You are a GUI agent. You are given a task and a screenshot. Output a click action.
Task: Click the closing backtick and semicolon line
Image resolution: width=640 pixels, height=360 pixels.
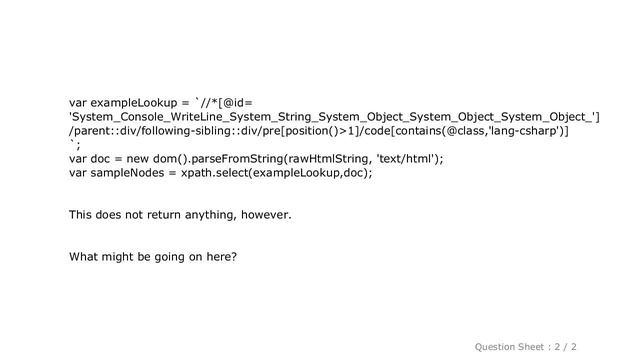tap(75, 144)
